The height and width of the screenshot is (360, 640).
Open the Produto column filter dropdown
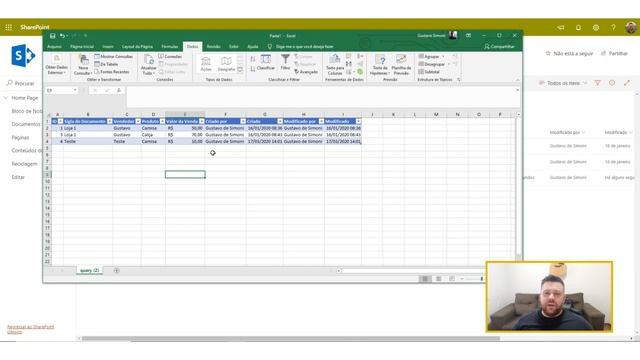click(162, 121)
